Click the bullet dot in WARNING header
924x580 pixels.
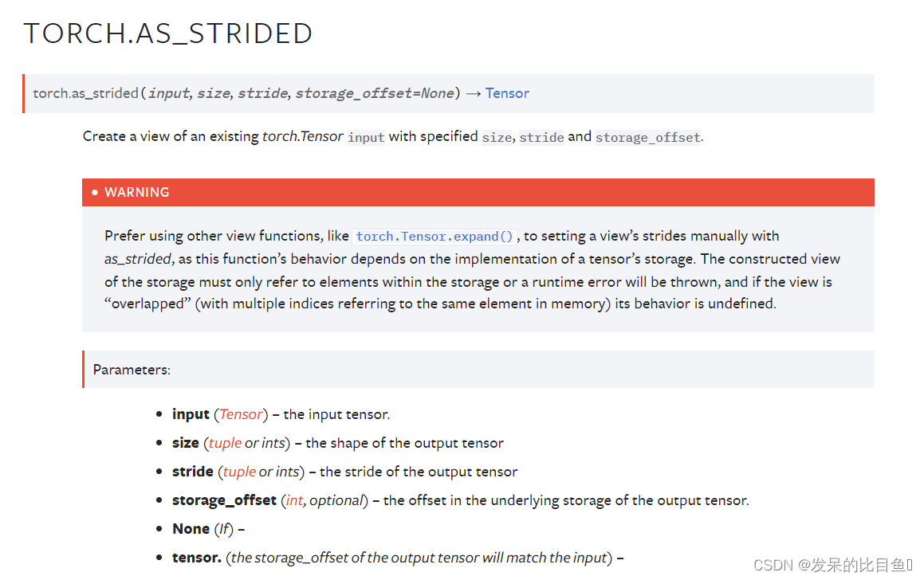coord(95,192)
